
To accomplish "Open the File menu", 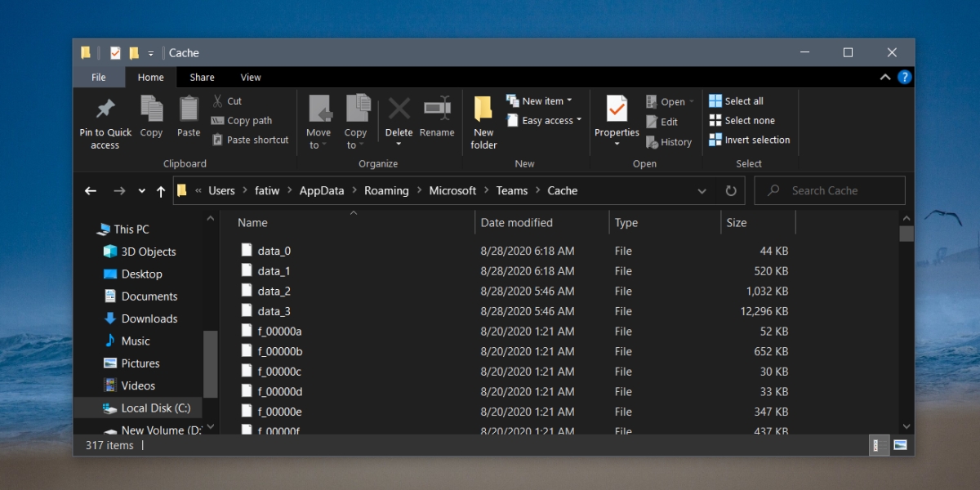I will (98, 77).
